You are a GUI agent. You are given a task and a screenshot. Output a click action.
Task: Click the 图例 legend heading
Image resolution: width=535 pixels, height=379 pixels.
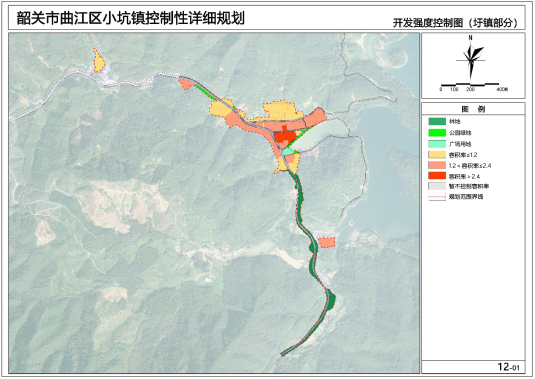(x=473, y=109)
